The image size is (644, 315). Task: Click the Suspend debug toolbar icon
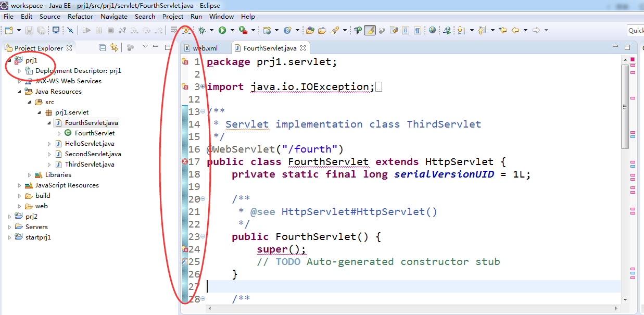pos(98,30)
